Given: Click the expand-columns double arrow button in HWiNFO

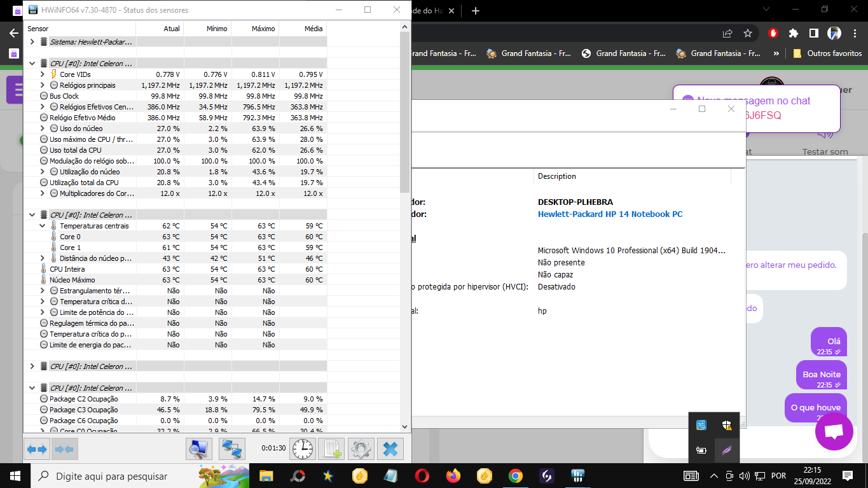Looking at the screenshot, I should 37,449.
